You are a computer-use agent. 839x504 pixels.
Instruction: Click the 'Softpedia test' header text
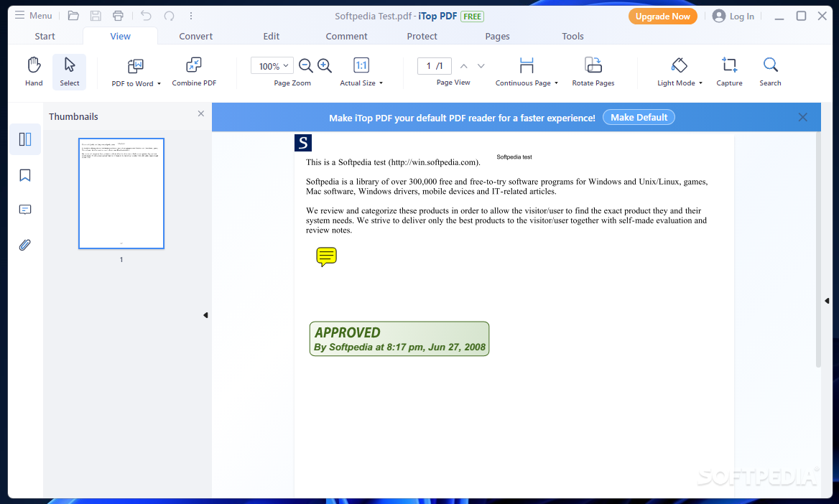pos(514,157)
